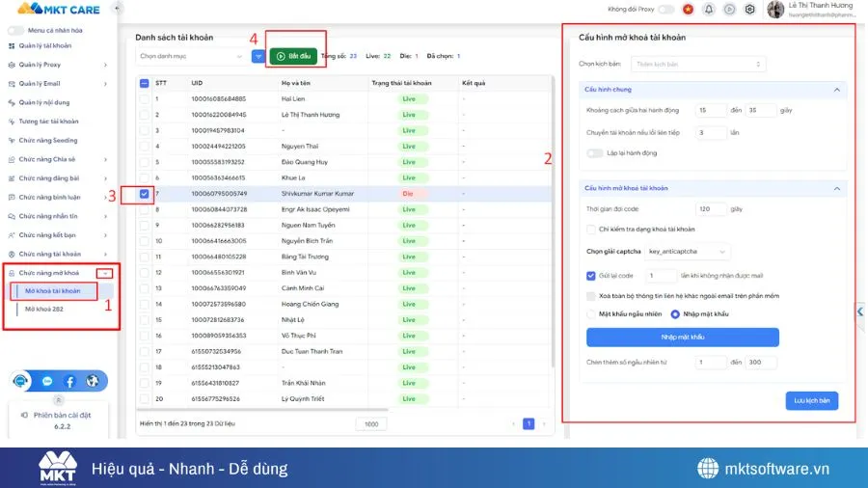The width and height of the screenshot is (868, 488).
Task: Go to the next page arrow
Action: pyautogui.click(x=544, y=423)
